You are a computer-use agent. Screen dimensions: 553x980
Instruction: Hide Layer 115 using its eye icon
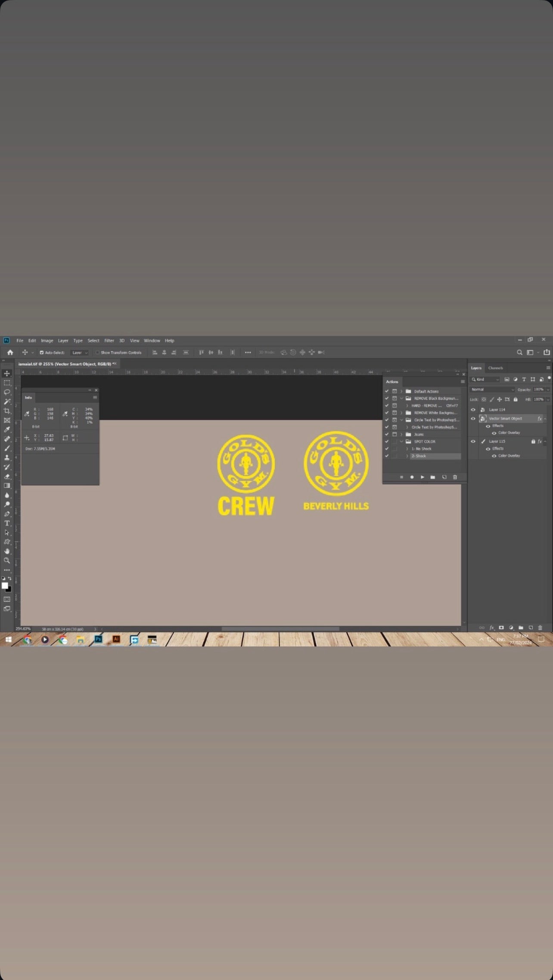click(473, 441)
